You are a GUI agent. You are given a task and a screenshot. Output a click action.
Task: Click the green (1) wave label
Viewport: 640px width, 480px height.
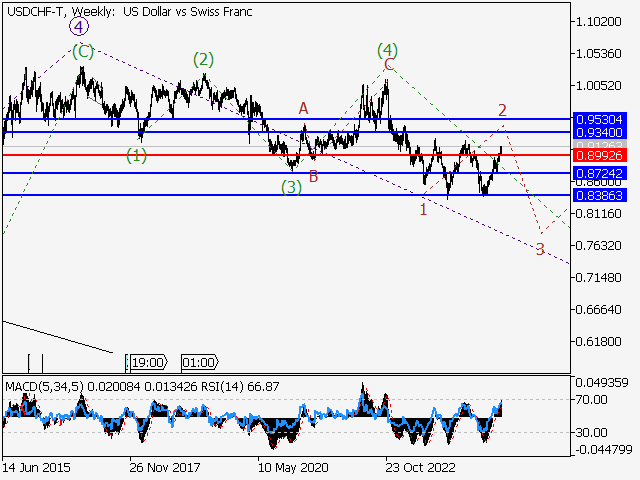click(137, 155)
